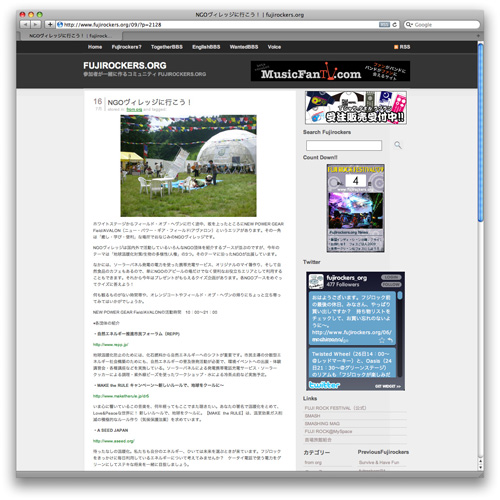Go forward with the browser forward arrow
Viewport: 500px width, 500px height.
36,25
